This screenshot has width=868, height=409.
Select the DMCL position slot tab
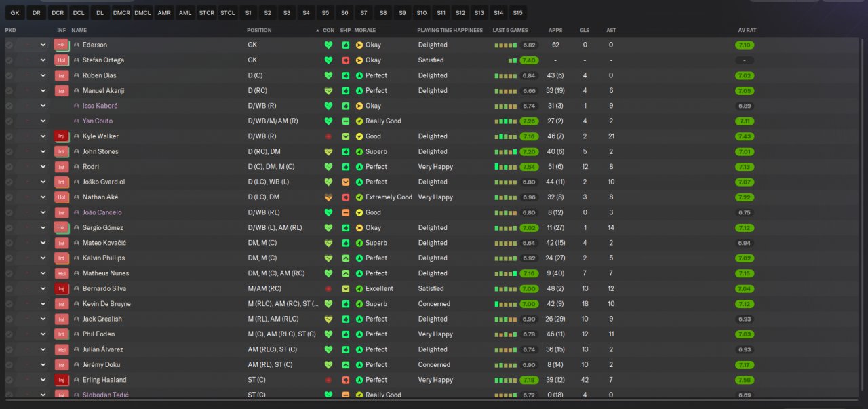pos(143,13)
